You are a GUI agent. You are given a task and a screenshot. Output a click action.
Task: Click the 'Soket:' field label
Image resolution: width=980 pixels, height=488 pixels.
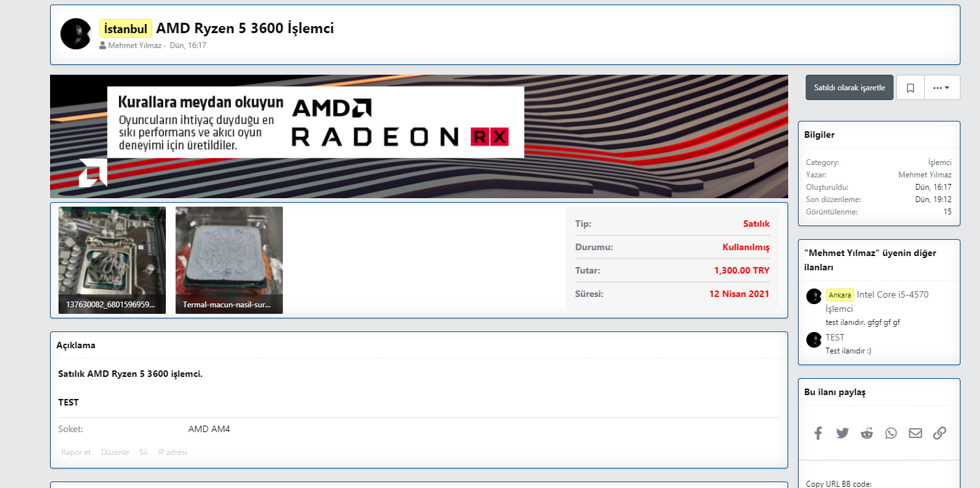(x=71, y=429)
